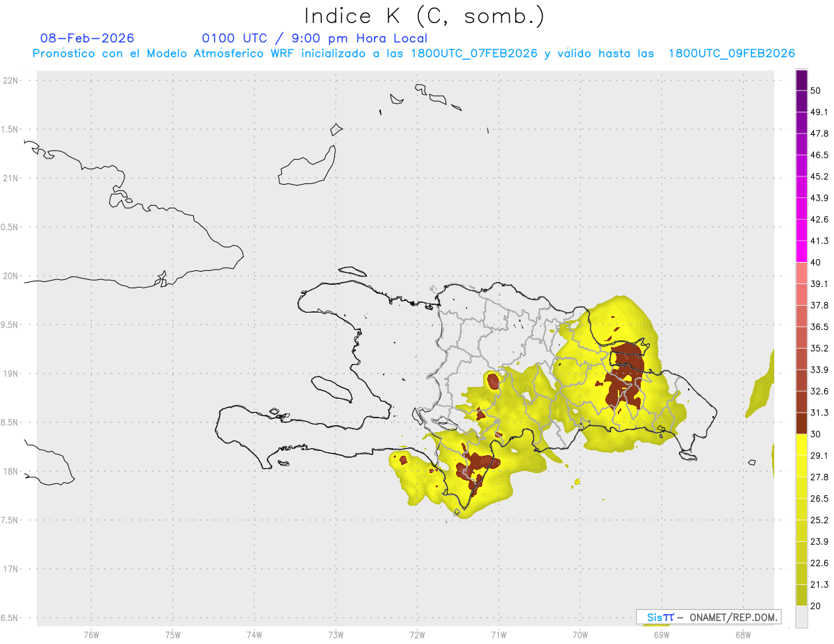Screen dimensions: 834x644
Task: Click the colorbar label "25.2"
Action: point(819,520)
